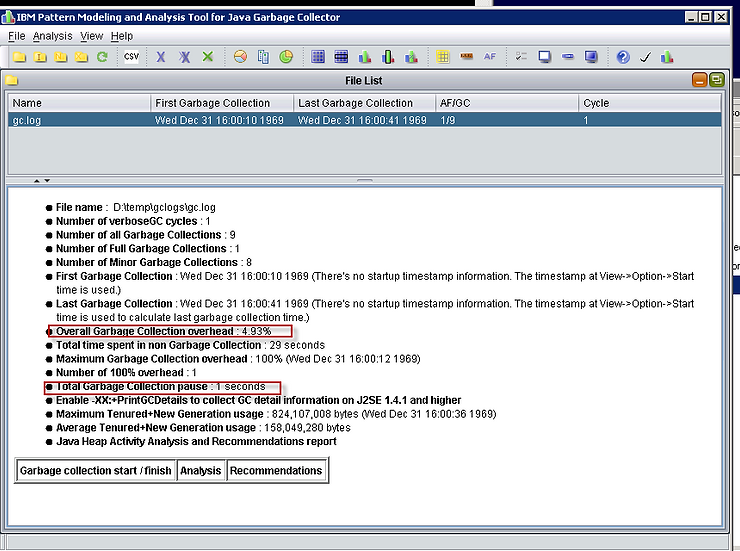The width and height of the screenshot is (740, 551).
Task: Click the checklist options icon
Action: point(521,57)
